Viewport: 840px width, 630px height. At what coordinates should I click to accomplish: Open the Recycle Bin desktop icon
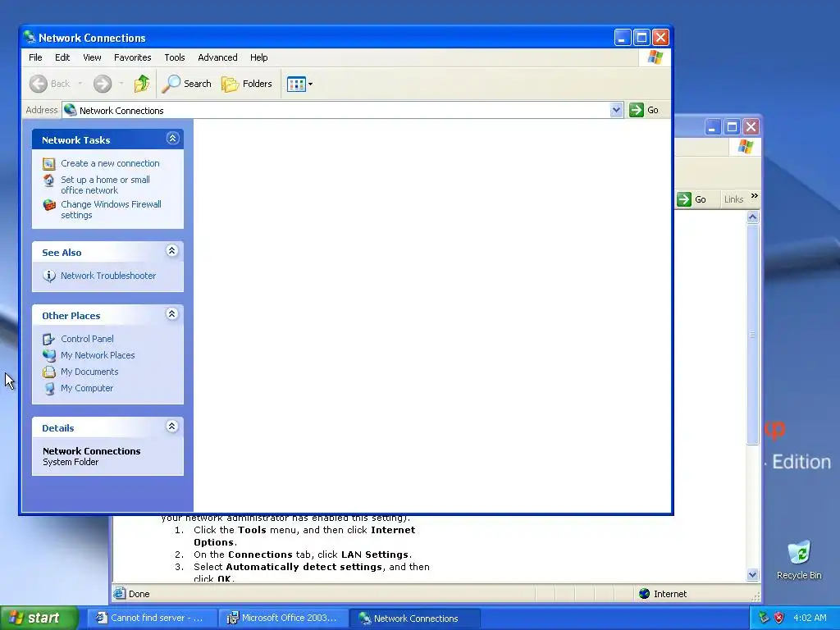[x=799, y=559]
